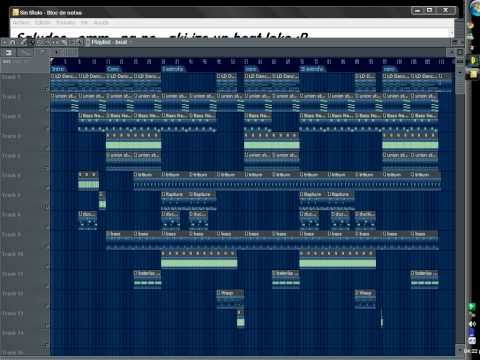
Task: Jump to the first Estrofa marker
Action: click(173, 69)
